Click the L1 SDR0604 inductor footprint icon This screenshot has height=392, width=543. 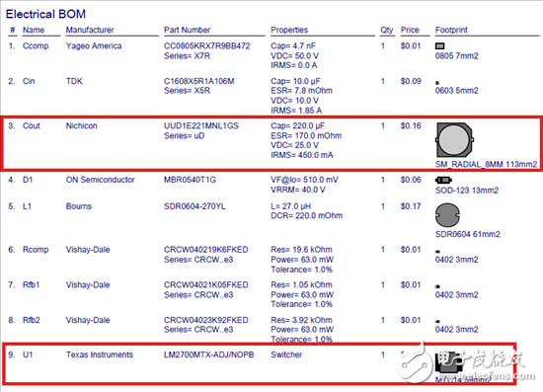click(x=447, y=215)
